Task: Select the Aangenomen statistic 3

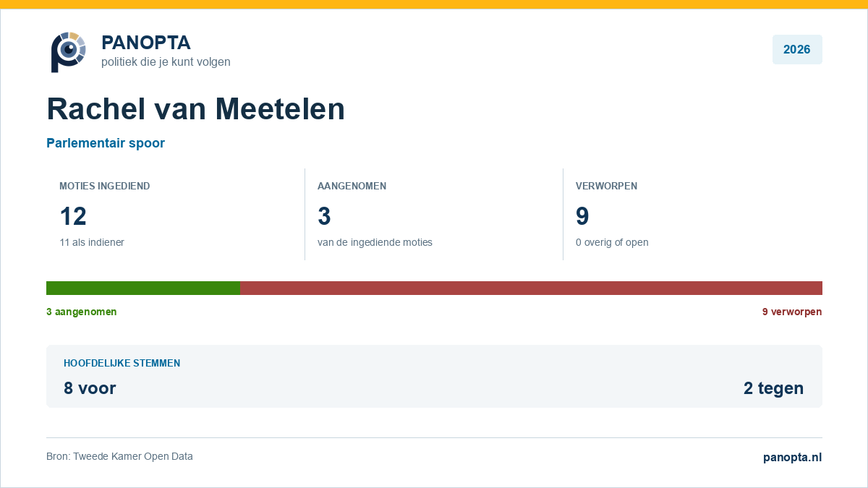Action: (324, 216)
